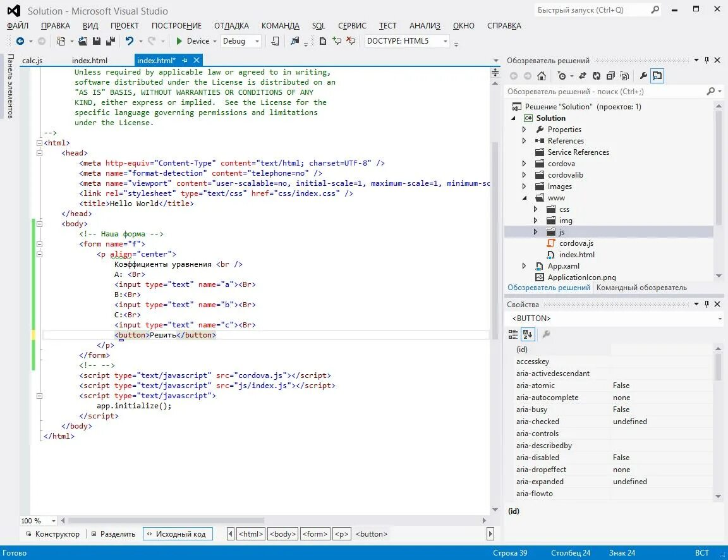The image size is (728, 560).
Task: Click the Alphabetical sort icon in Properties
Action: (528, 334)
